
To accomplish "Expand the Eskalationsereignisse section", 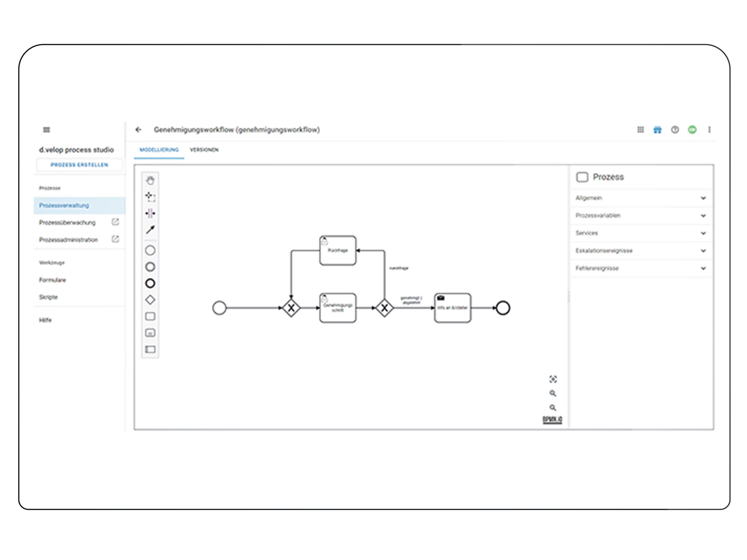I will click(x=642, y=251).
